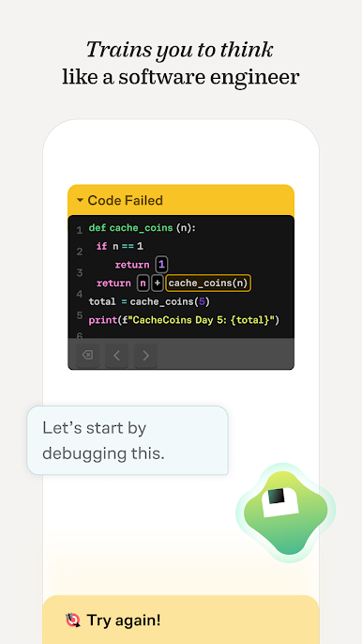Click the 'Let's start by debugging this.' bubble
The height and width of the screenshot is (644, 362).
point(128,440)
